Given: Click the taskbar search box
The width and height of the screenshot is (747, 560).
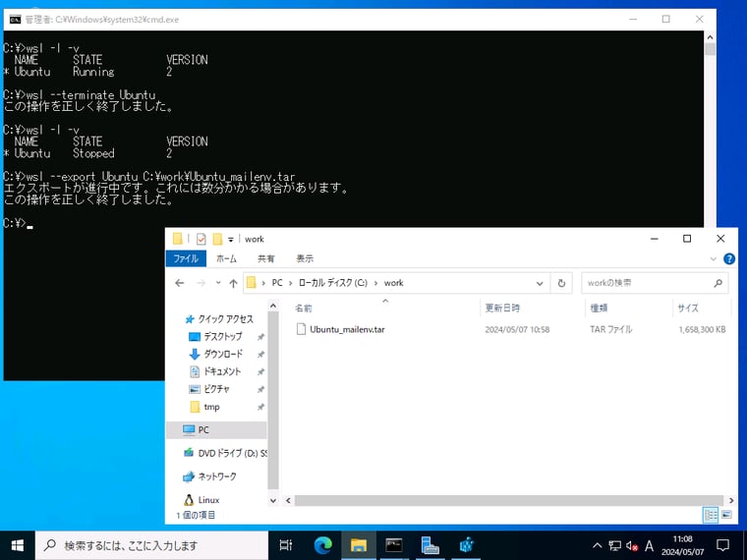Looking at the screenshot, I should click(x=151, y=545).
